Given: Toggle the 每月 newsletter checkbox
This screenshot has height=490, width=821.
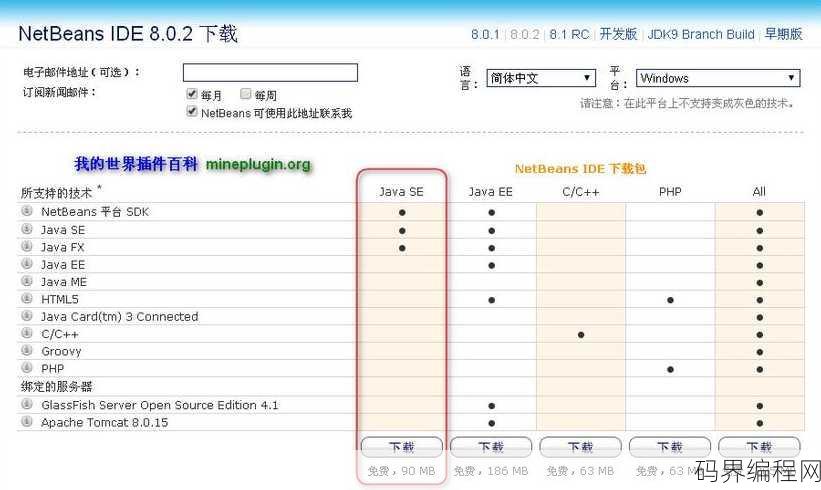Looking at the screenshot, I should (192, 94).
